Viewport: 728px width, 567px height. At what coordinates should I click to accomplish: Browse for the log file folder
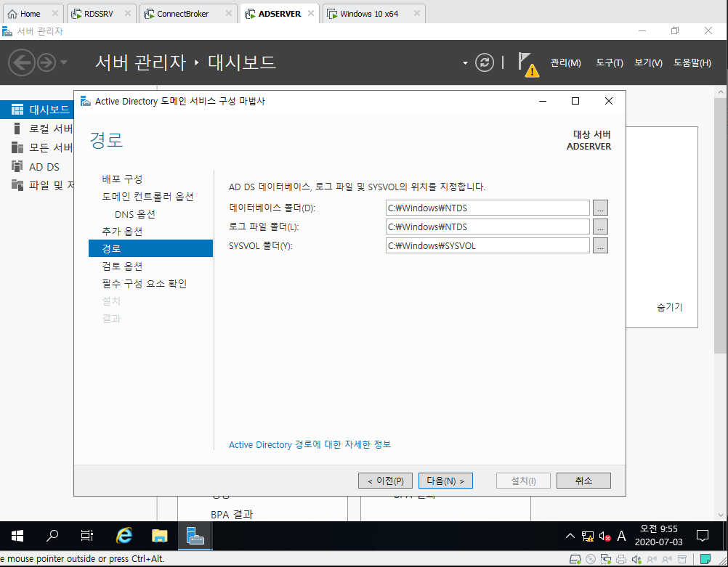click(600, 227)
